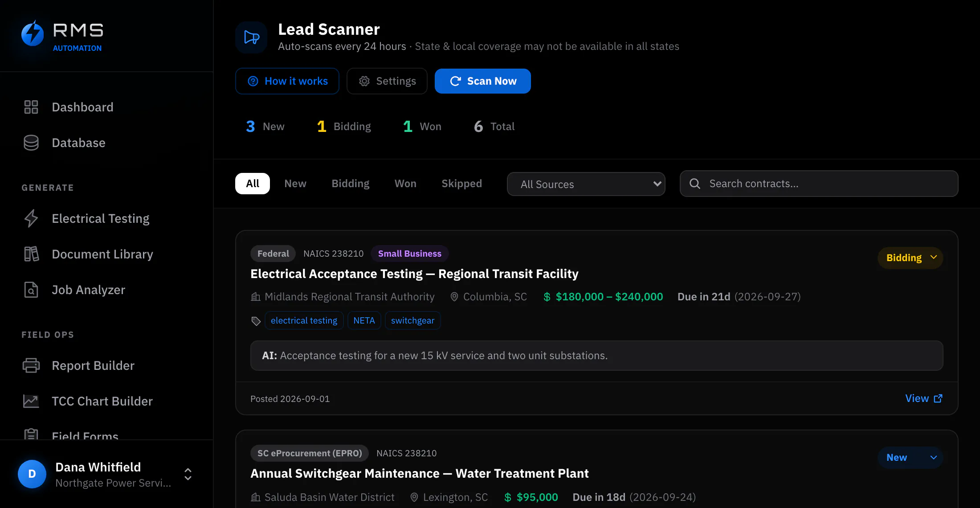
Task: Switch to the Bidding filter tab
Action: 351,184
